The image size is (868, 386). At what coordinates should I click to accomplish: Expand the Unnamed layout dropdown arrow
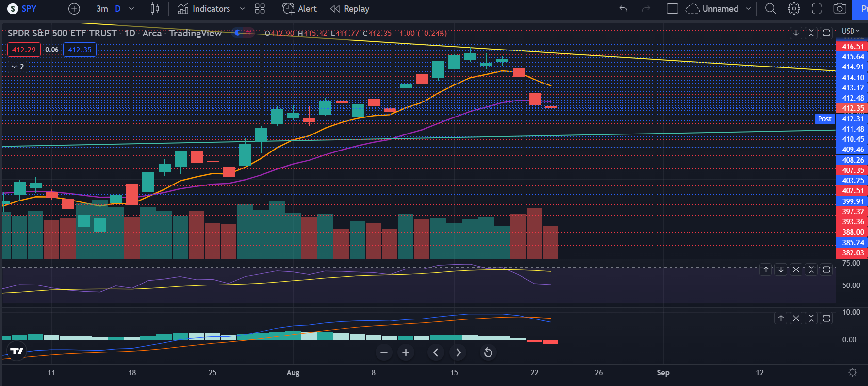748,9
